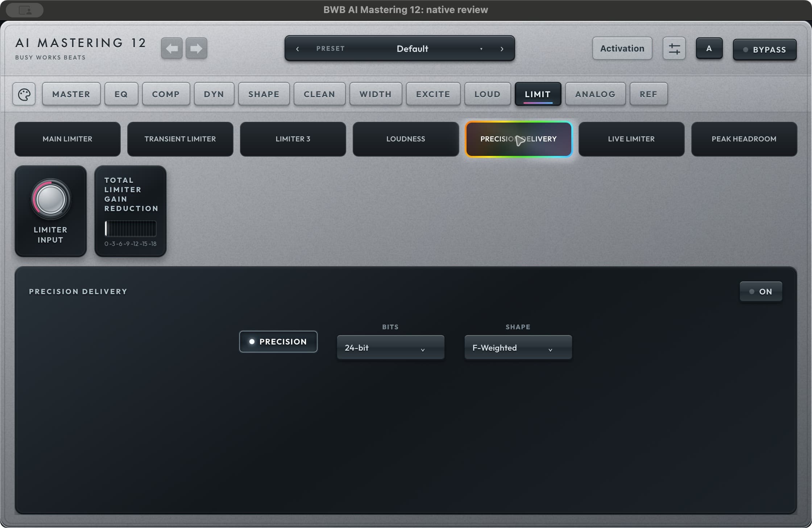
Task: Go to previous preset with left chevron
Action: tap(298, 49)
